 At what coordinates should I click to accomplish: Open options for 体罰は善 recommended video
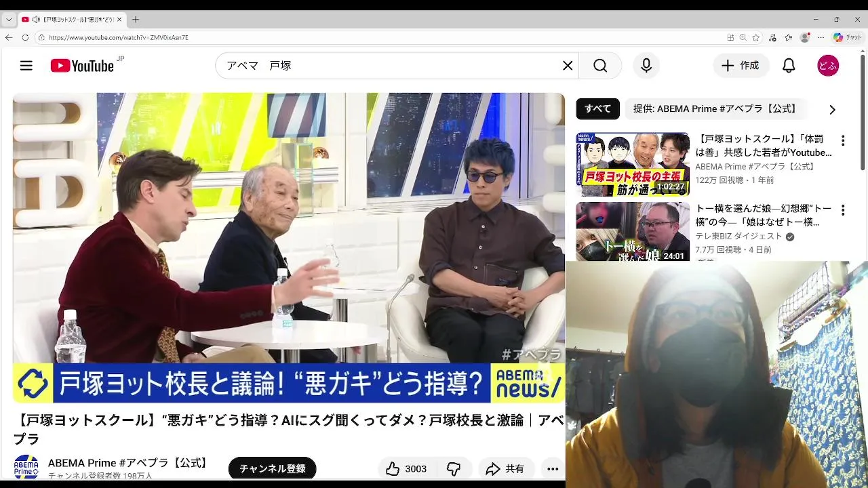843,141
